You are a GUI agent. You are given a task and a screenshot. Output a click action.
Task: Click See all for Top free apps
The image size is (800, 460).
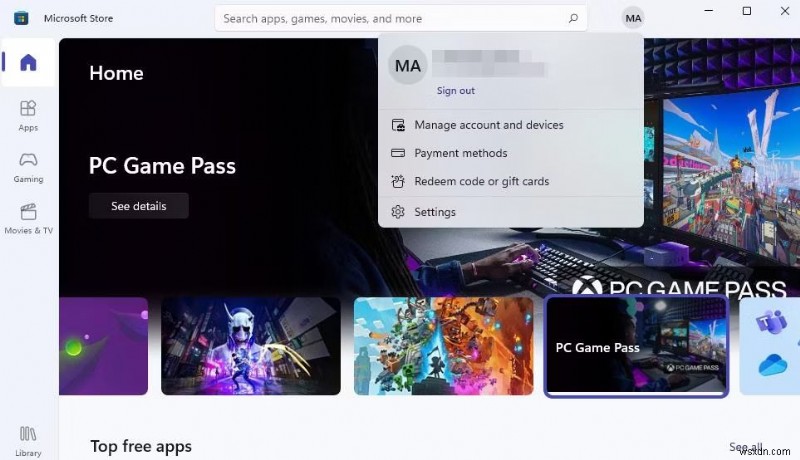[x=746, y=447]
